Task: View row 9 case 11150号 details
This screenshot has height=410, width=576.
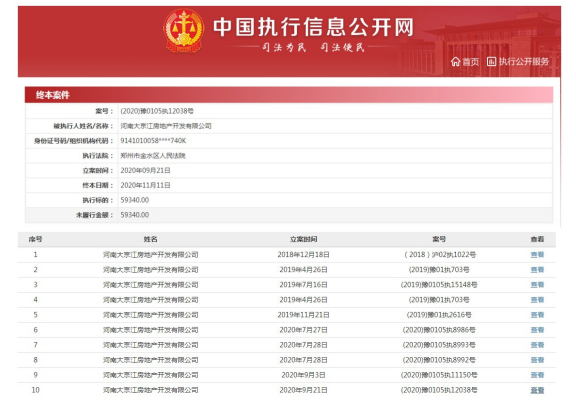Action: 537,375
